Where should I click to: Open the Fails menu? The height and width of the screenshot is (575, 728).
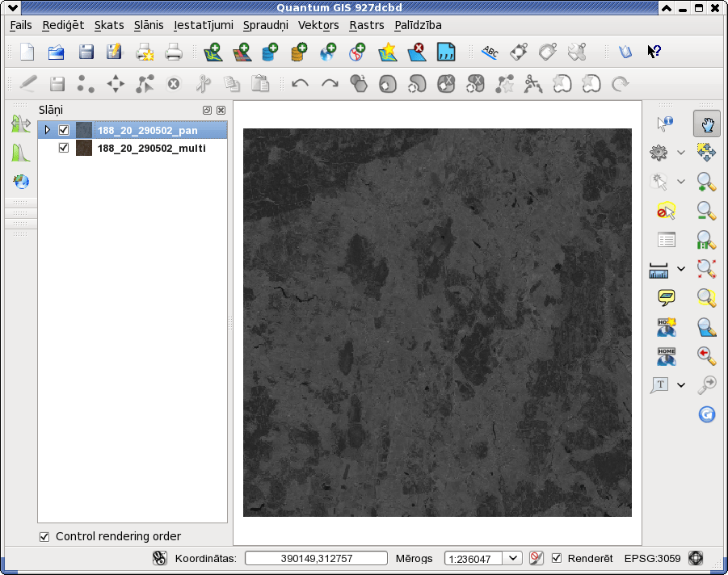tap(21, 25)
